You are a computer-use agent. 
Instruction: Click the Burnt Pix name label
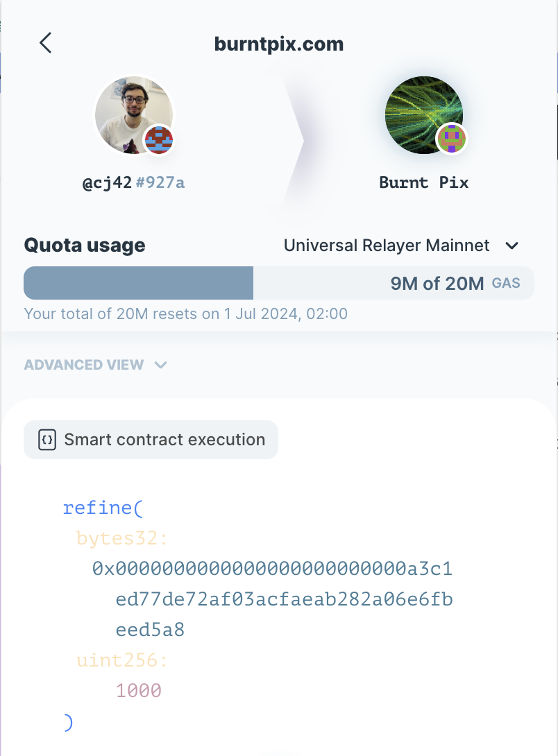point(424,183)
